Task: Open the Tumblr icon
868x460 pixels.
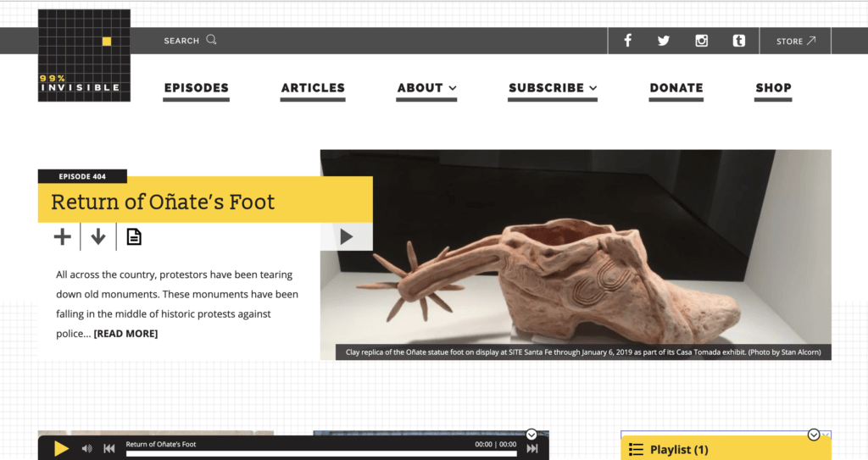Action: [739, 41]
